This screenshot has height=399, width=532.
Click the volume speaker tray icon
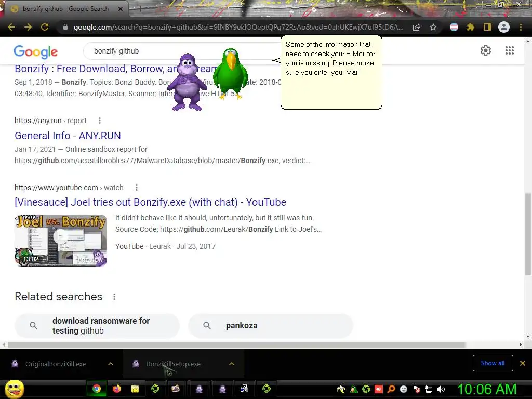(441, 389)
